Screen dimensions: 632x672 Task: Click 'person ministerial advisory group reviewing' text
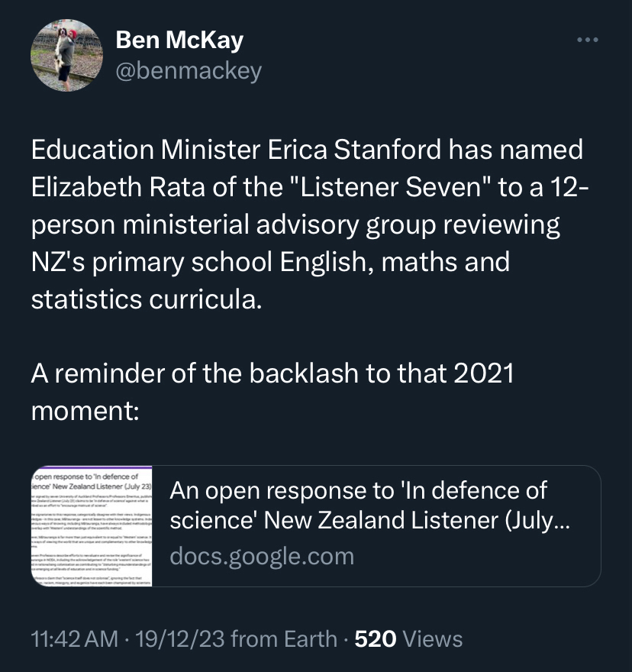click(295, 225)
